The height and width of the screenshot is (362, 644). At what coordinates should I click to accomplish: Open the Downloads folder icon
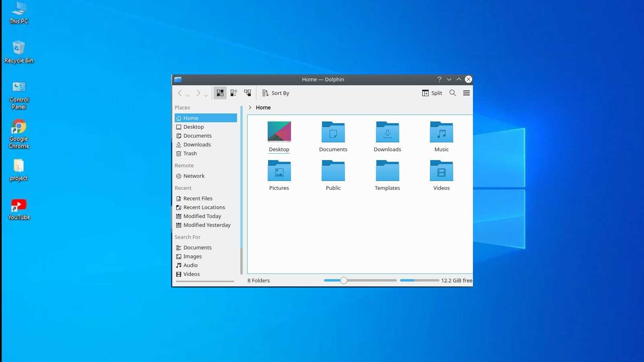(387, 132)
